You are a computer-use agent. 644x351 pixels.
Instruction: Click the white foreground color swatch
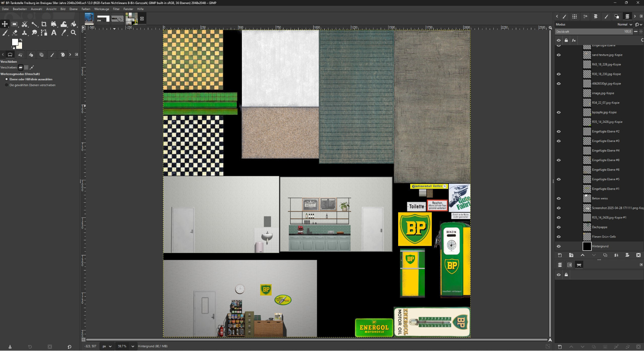(x=15, y=42)
